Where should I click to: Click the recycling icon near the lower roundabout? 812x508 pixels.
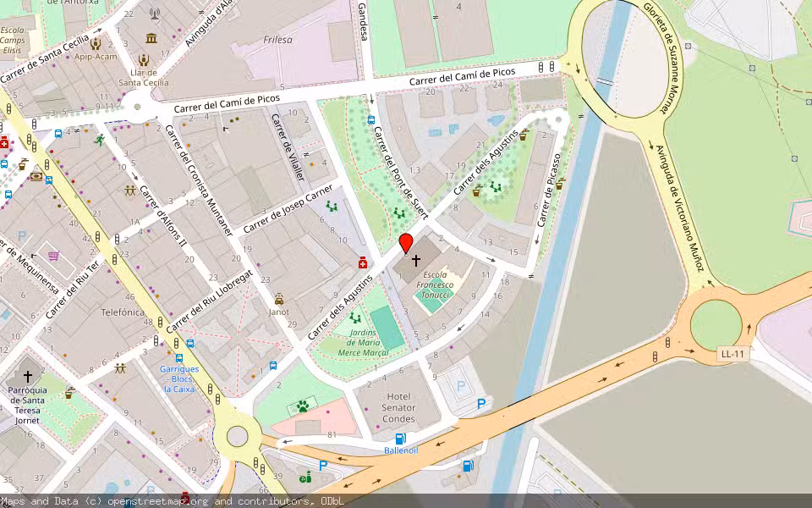[x=305, y=478]
